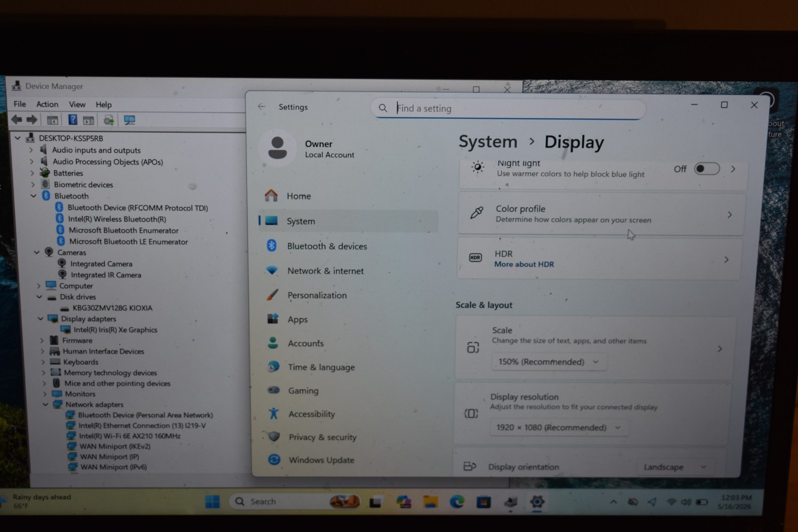
Task: Click System breadcrumb in Settings header
Action: point(488,142)
